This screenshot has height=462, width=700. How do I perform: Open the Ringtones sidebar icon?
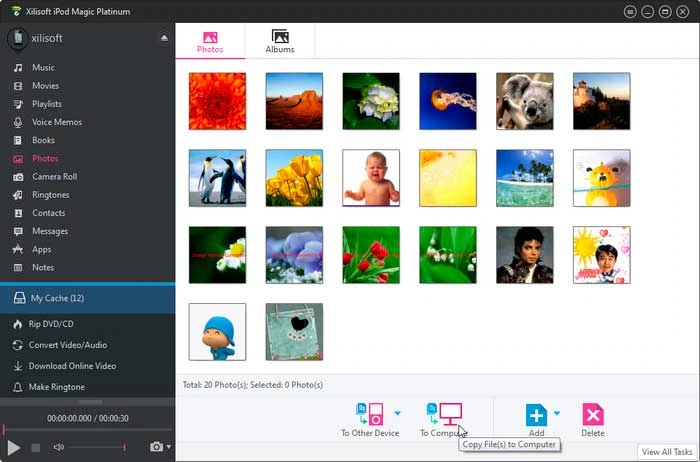click(x=18, y=195)
